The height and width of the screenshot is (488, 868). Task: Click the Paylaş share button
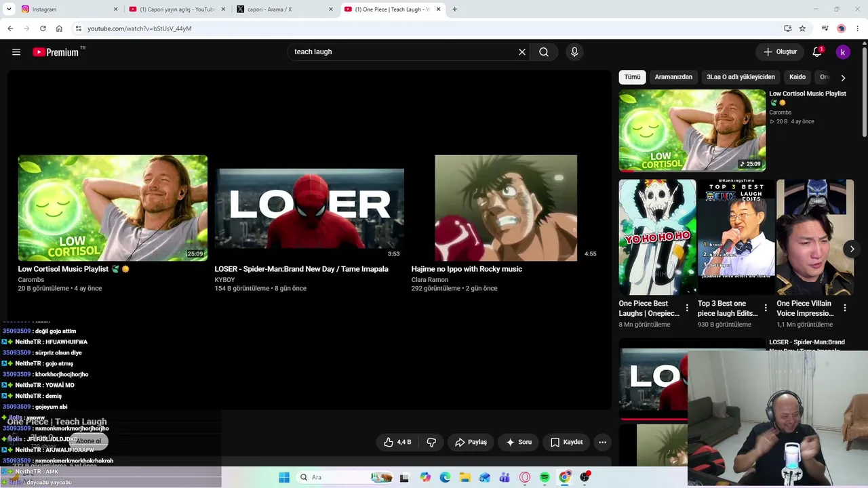point(471,442)
